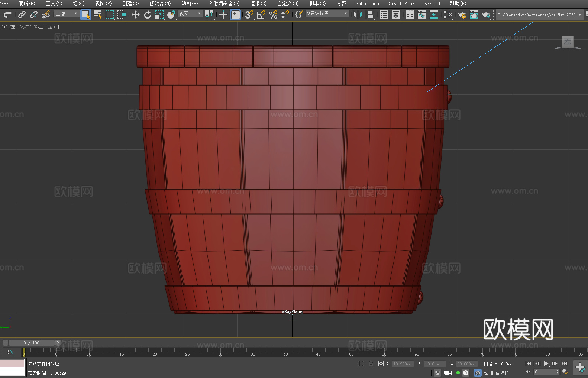Viewport: 588px width, 378px height.
Task: Open the project path dropdown
Action: tap(539, 15)
